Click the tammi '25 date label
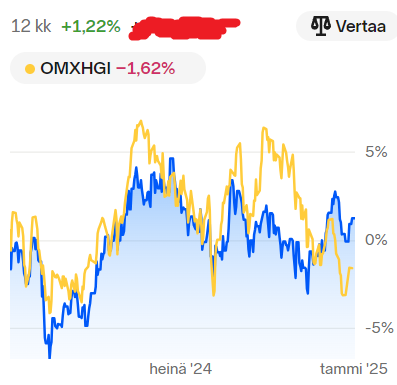Viewport: 397px width, 385px height. [x=354, y=369]
